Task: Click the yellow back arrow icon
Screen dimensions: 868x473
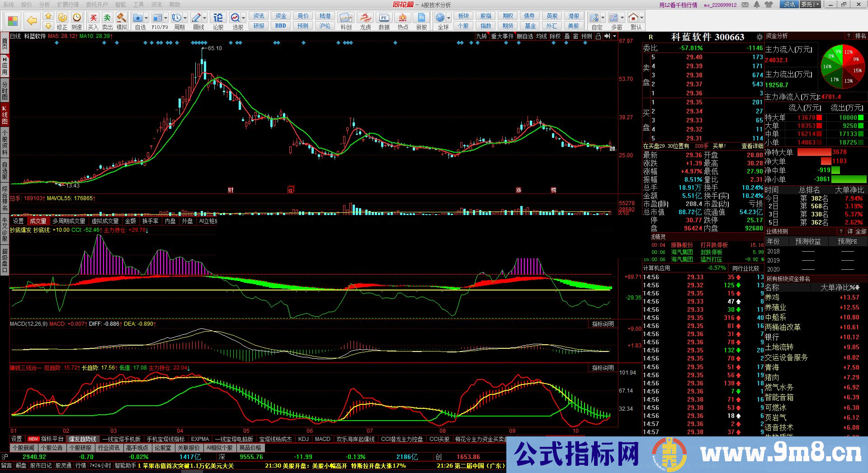Action: 31,21
